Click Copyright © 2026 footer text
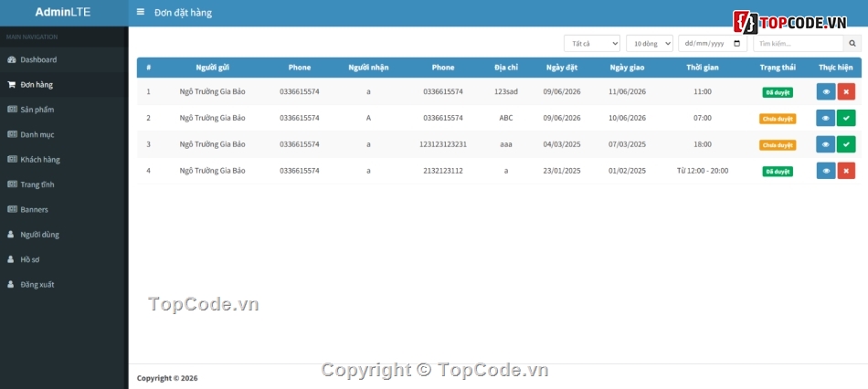Viewport: 868px width, 389px height. tap(167, 378)
